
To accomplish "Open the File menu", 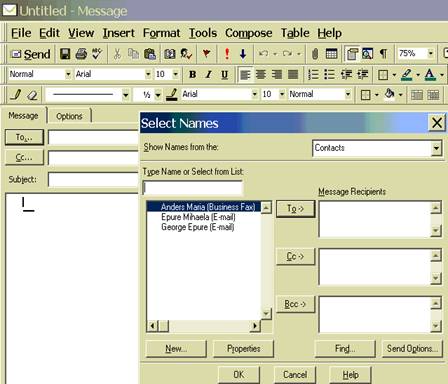I will coord(21,33).
